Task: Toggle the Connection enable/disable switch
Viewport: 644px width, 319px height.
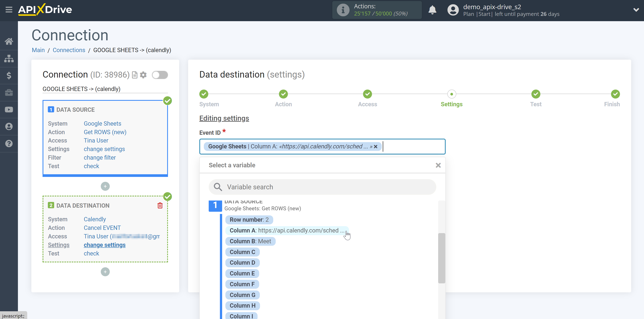Action: [160, 74]
